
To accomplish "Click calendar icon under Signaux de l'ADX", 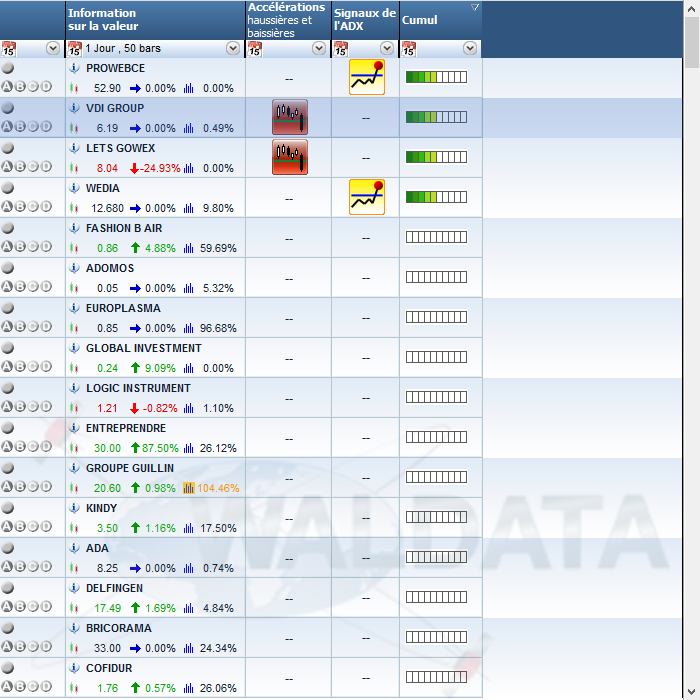I will 341,49.
